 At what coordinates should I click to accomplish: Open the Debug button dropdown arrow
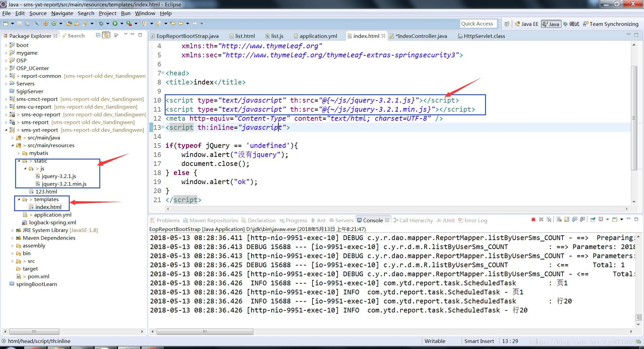[108, 23]
